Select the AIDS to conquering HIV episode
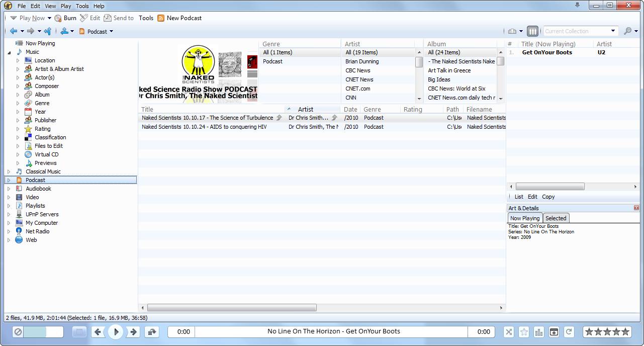644x346 pixels. (204, 127)
